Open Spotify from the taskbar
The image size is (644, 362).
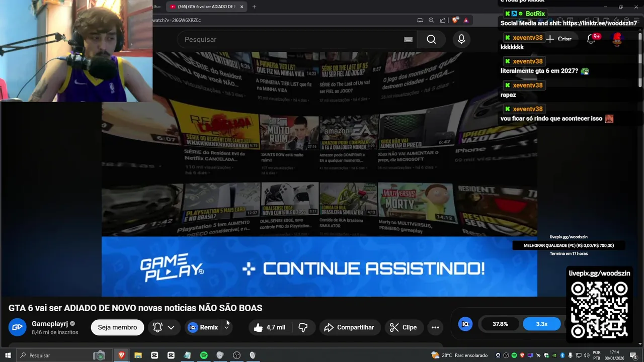point(204,355)
